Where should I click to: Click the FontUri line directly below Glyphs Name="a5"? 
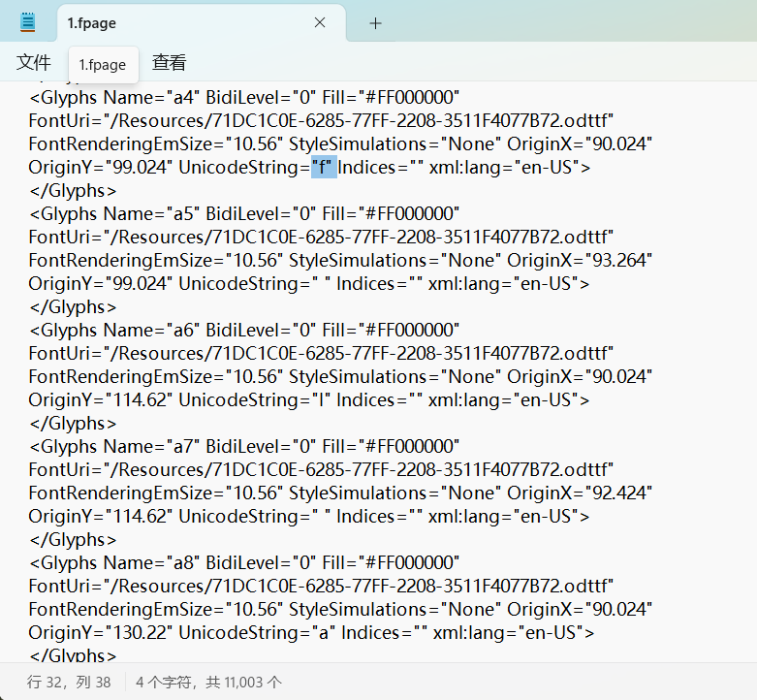321,237
